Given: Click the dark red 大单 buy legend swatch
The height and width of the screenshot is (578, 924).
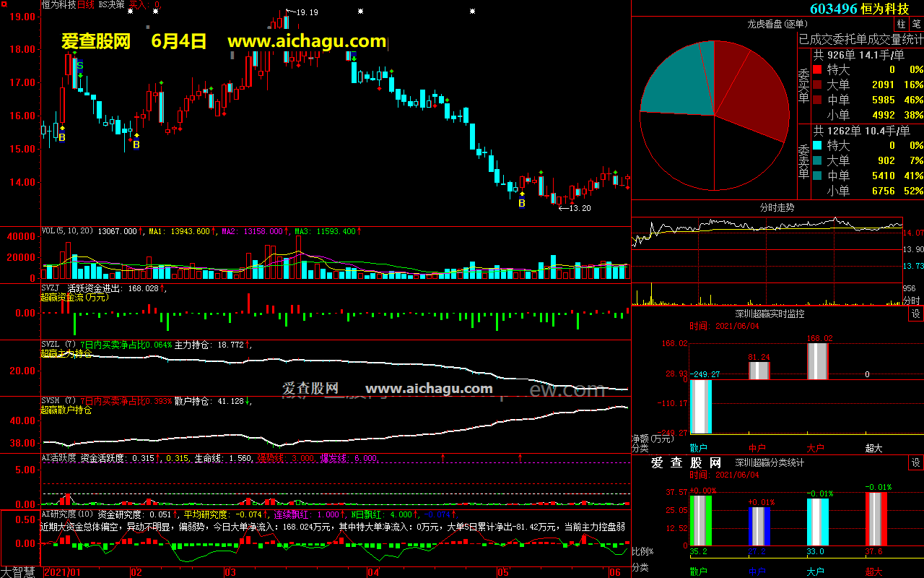Looking at the screenshot, I should [x=817, y=85].
